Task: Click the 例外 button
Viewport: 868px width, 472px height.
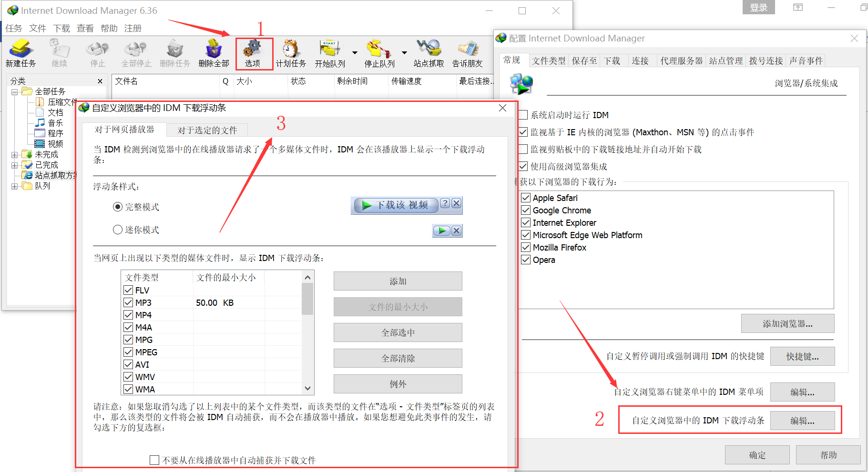Action: 398,384
